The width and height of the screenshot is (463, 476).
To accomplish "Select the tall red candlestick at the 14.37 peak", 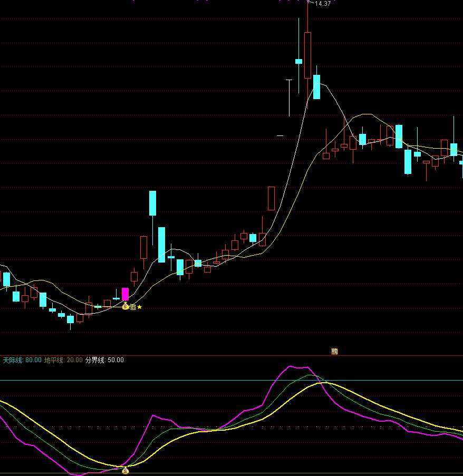I will (307, 55).
